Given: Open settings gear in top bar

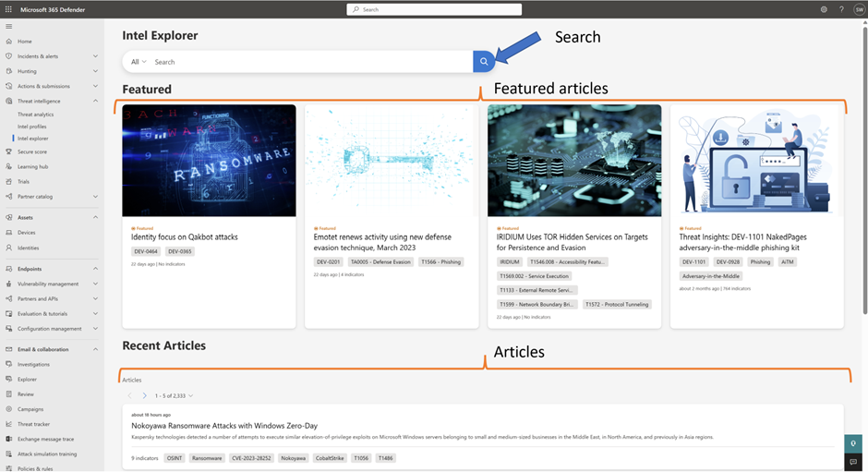Looking at the screenshot, I should pyautogui.click(x=824, y=9).
